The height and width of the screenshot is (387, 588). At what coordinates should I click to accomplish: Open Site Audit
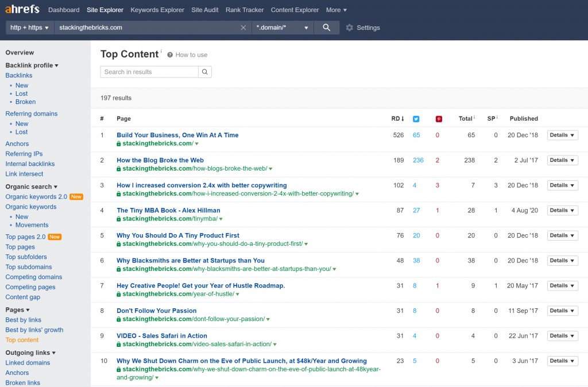point(205,10)
